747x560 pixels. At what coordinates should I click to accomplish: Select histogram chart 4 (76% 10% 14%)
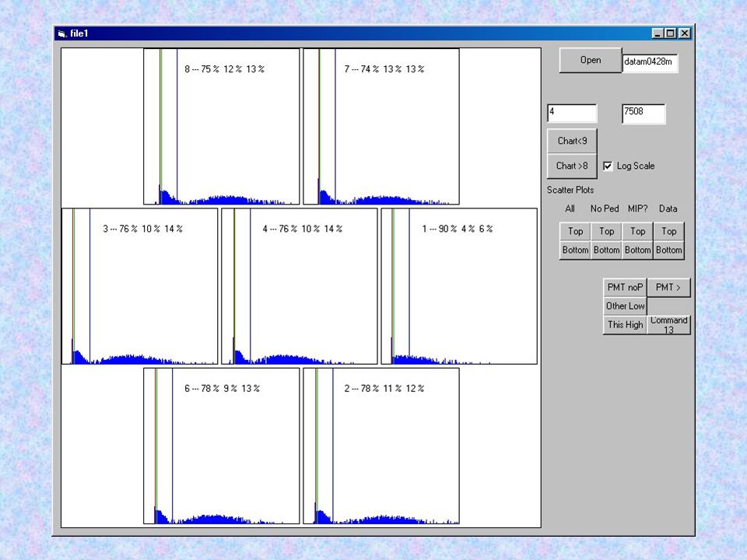(299, 286)
